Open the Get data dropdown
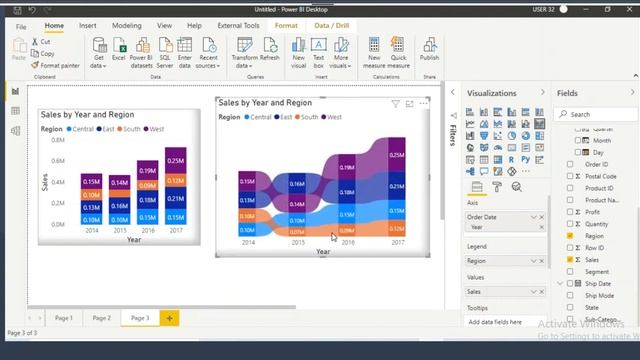The height and width of the screenshot is (360, 640). click(98, 52)
